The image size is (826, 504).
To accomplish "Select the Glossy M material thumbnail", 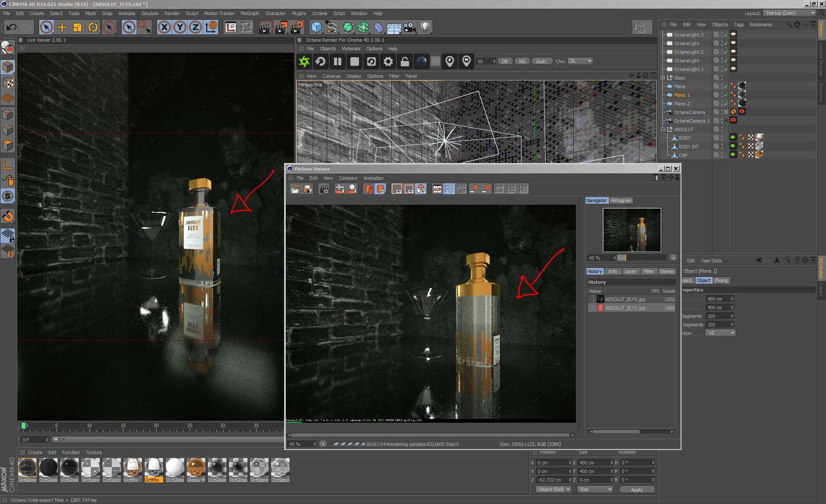I will point(196,470).
